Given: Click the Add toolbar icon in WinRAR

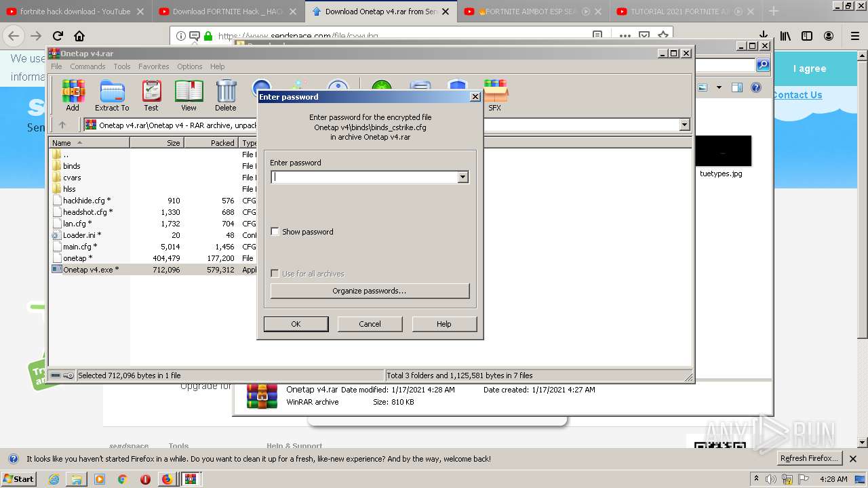Looking at the screenshot, I should point(73,95).
